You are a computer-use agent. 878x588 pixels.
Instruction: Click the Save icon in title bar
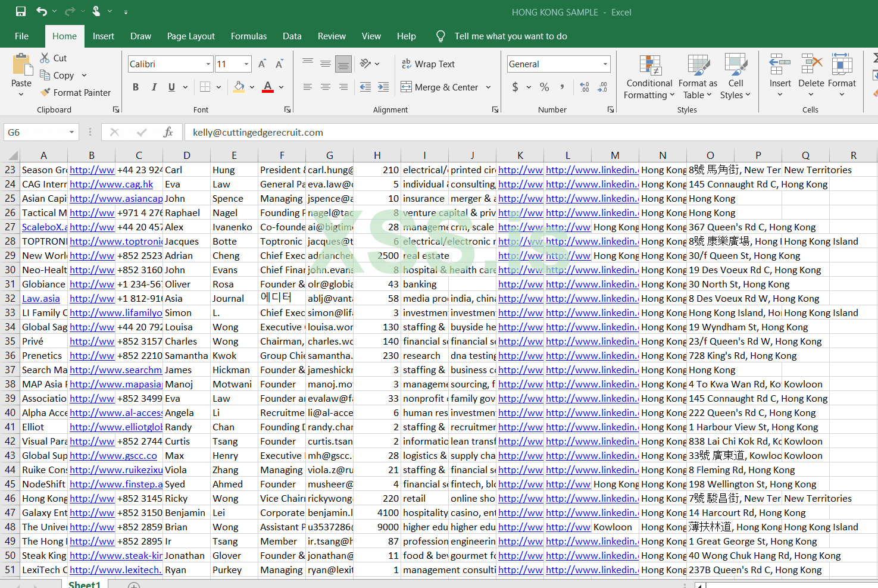coord(21,11)
